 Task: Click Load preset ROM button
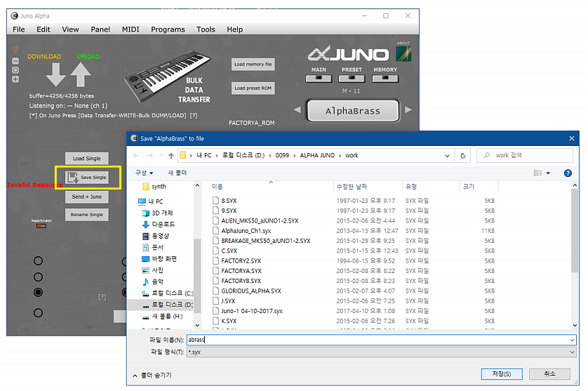[x=253, y=88]
